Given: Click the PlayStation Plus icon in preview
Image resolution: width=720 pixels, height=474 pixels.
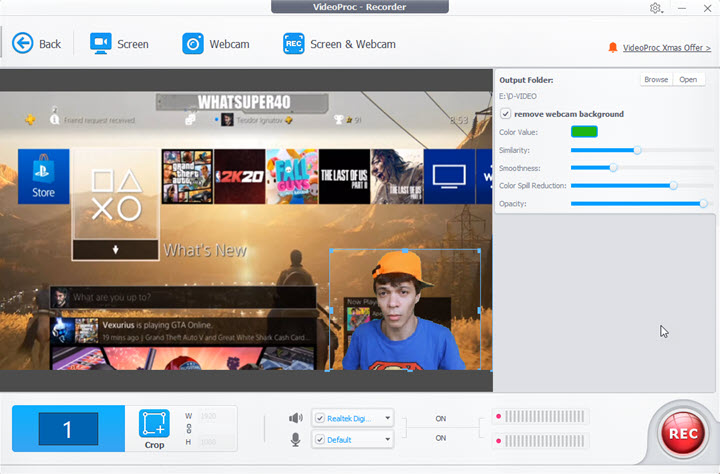Looking at the screenshot, I should click(x=30, y=120).
